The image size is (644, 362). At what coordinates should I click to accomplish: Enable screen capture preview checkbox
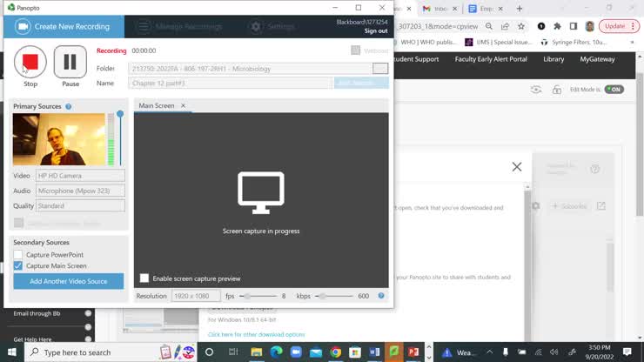coord(144,278)
